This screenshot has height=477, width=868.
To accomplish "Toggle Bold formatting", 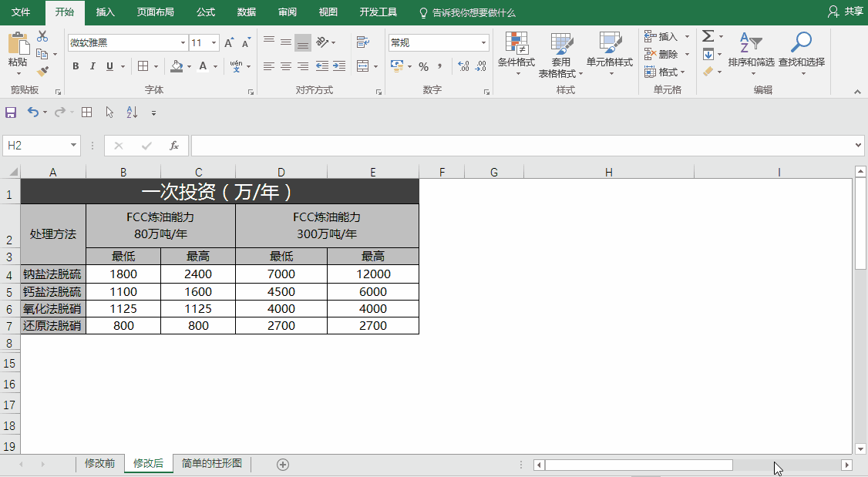I will coord(76,66).
